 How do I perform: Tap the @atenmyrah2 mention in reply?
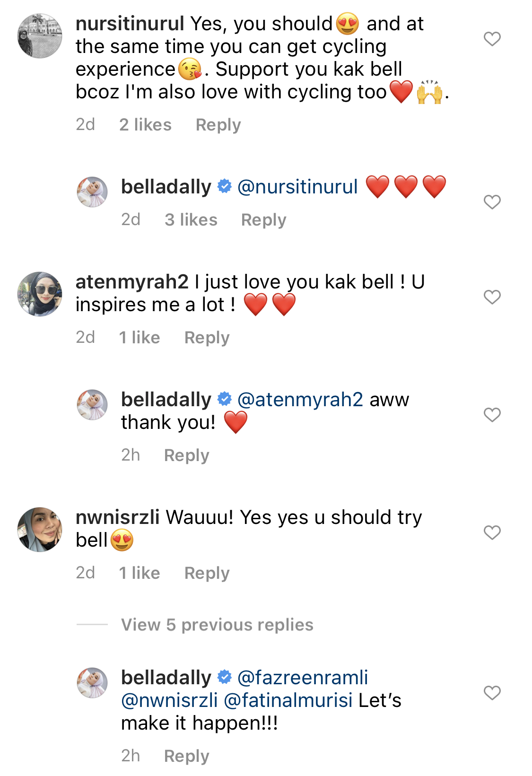click(300, 400)
